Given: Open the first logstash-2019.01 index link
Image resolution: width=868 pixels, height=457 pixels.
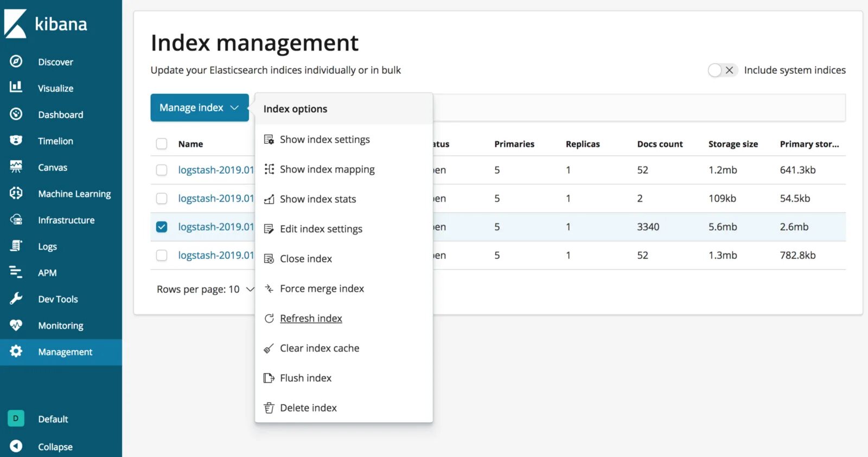Looking at the screenshot, I should [216, 170].
